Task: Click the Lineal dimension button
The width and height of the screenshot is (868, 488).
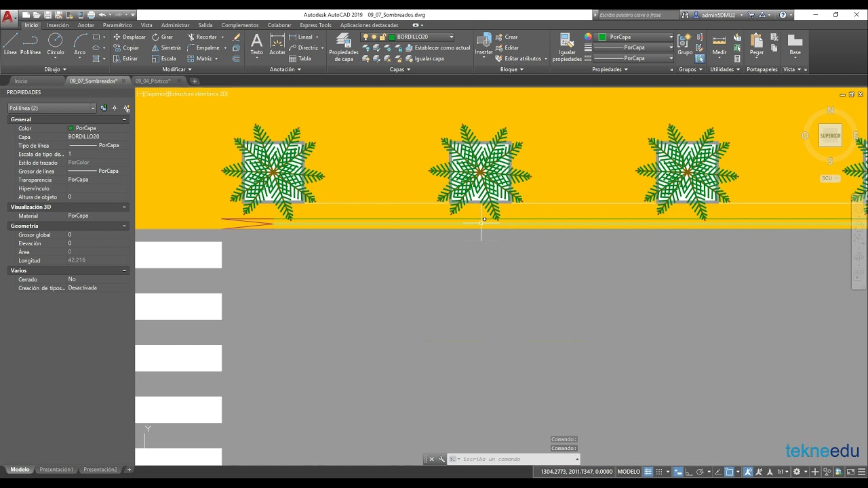Action: click(300, 37)
